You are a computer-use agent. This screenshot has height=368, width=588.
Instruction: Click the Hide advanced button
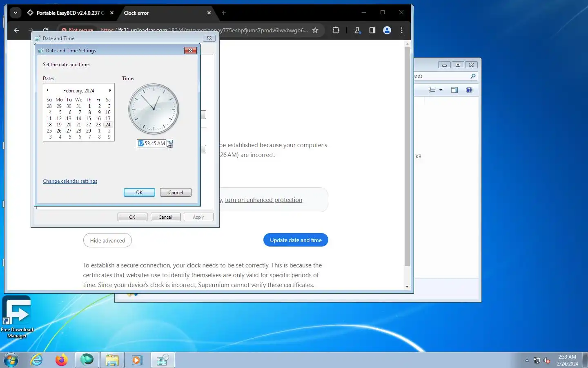coord(107,240)
